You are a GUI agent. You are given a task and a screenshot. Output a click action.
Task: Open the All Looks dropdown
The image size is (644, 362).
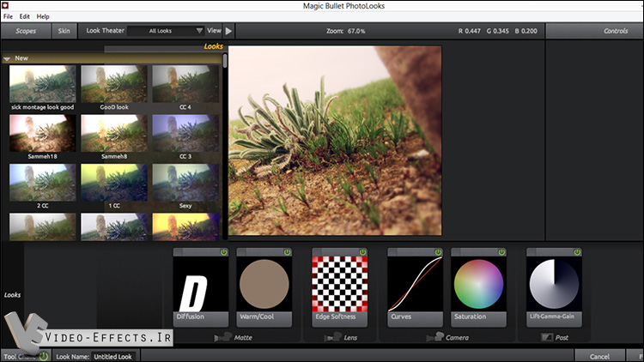coord(166,31)
